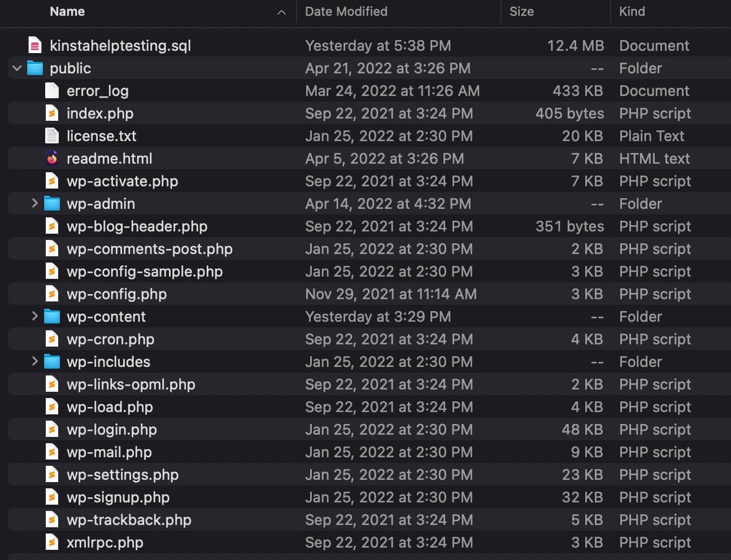Click the sort chevron on the Name column
The width and height of the screenshot is (731, 560).
pos(281,11)
